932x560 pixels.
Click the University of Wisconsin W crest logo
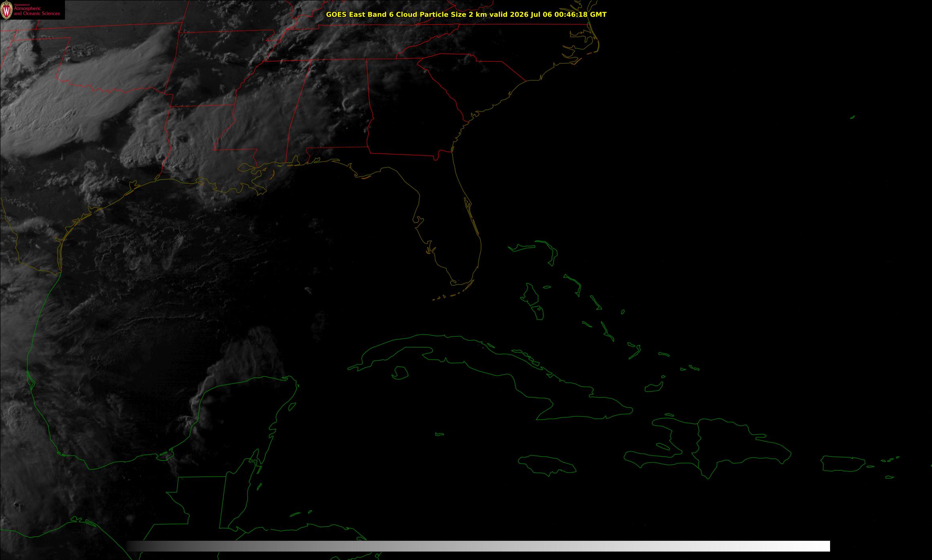6,10
